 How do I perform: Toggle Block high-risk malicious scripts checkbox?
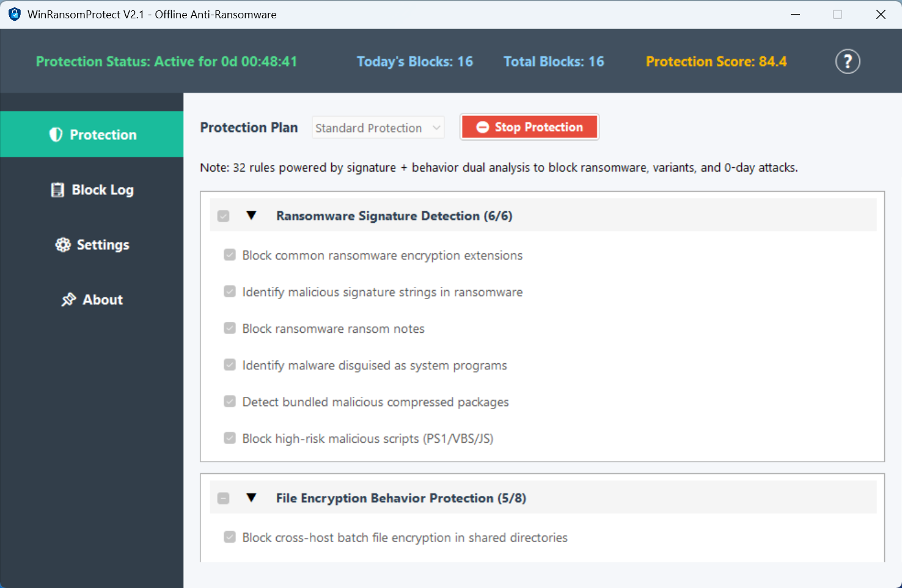[230, 438]
